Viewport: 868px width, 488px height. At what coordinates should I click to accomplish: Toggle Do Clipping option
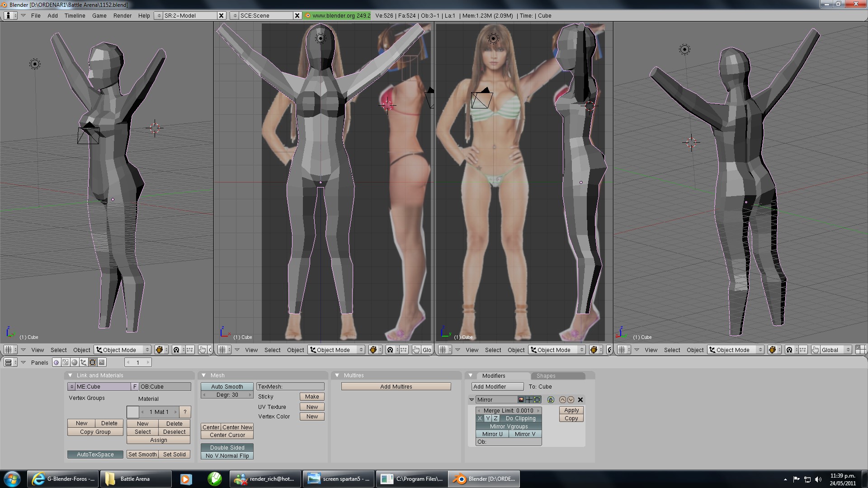click(520, 418)
